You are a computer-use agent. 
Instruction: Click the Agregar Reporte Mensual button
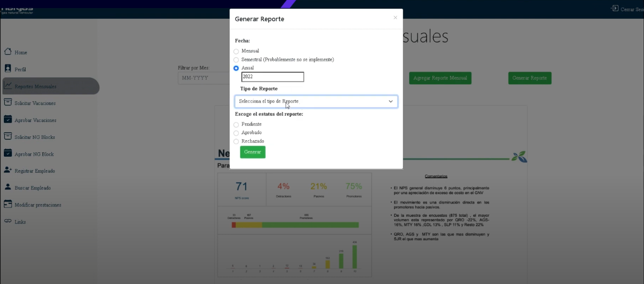[x=440, y=78]
